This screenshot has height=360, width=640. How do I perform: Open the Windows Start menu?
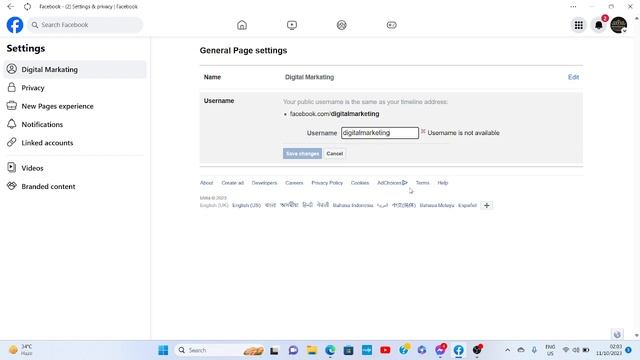[x=163, y=350]
